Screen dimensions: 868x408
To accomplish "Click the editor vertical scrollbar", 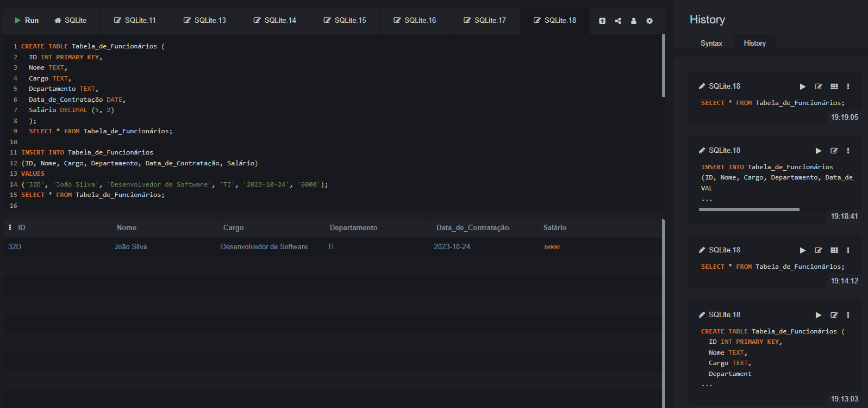I will click(x=663, y=65).
